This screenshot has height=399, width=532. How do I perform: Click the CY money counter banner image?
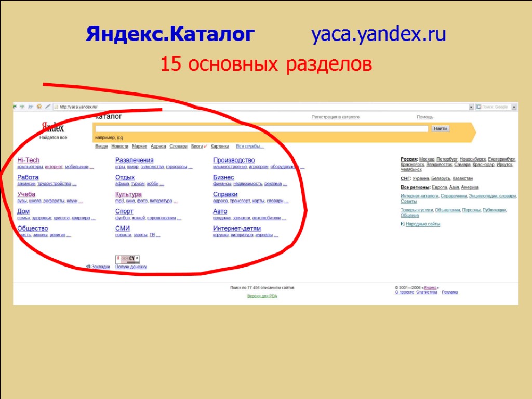click(x=128, y=259)
